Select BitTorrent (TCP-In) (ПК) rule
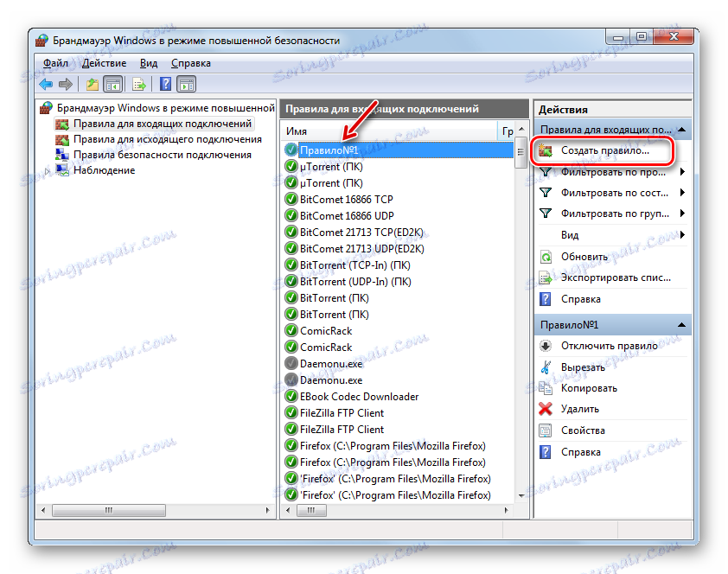Viewport: 728px width, 574px height. coord(355,265)
